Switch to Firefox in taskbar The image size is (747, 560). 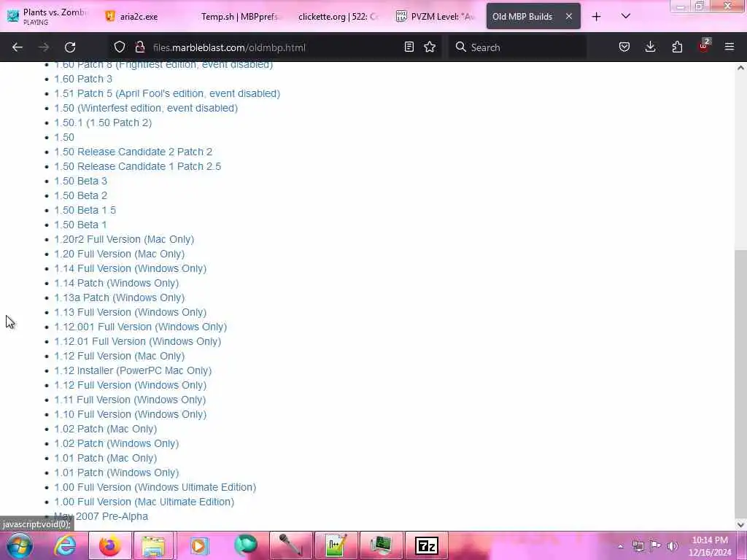pos(109,545)
